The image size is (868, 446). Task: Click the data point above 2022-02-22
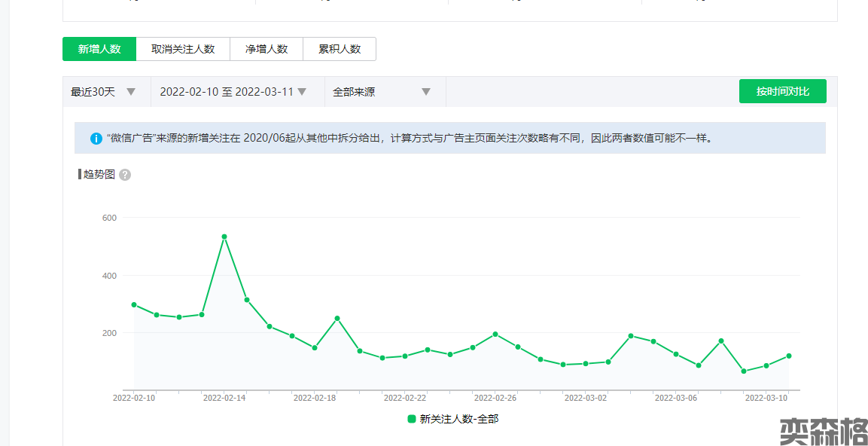(405, 356)
